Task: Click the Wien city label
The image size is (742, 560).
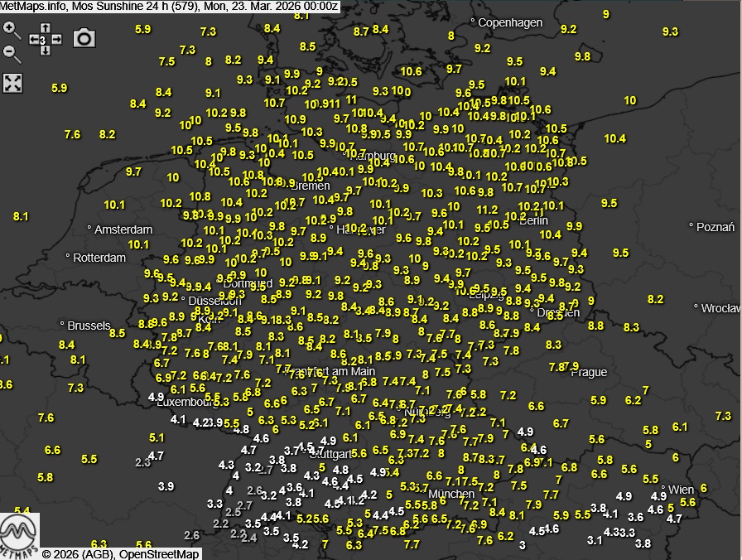Action: 681,490
